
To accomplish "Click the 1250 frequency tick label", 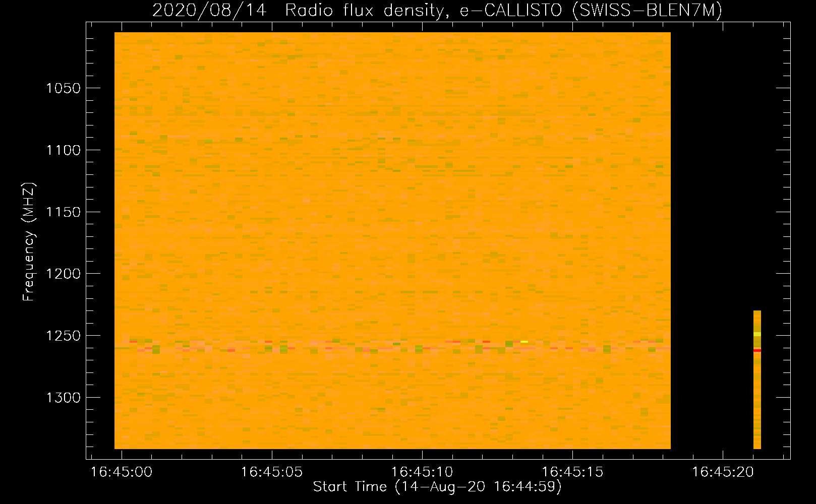I will tap(63, 336).
